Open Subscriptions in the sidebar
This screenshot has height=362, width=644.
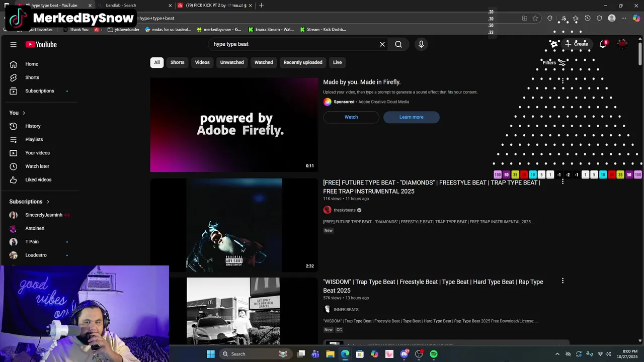(39, 91)
